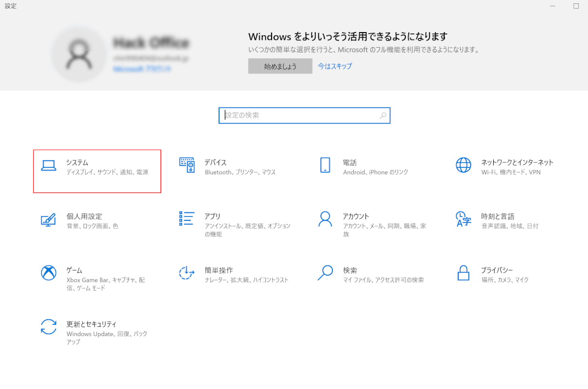Click the マイ ファイル、アクセス許可の検索 description
588x389 pixels.
[384, 280]
